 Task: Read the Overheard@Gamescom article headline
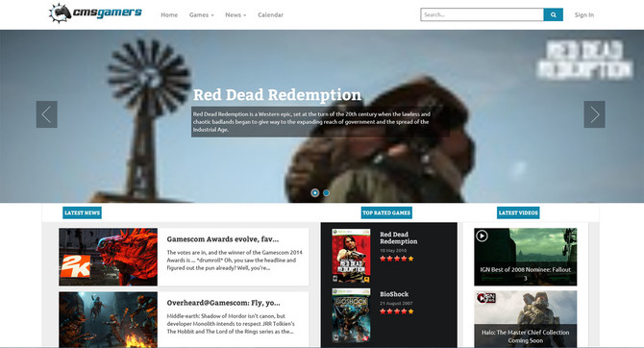click(223, 303)
